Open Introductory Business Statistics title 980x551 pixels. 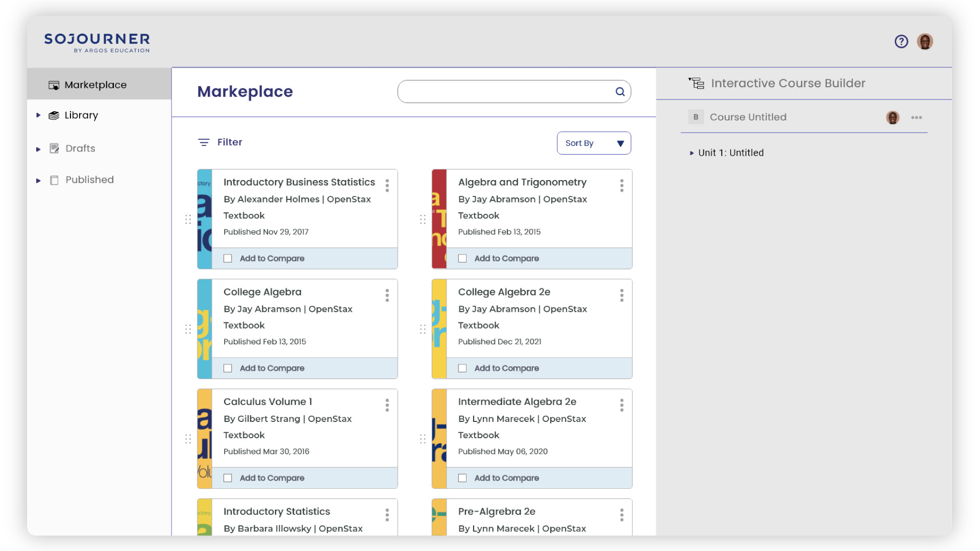[x=299, y=182]
